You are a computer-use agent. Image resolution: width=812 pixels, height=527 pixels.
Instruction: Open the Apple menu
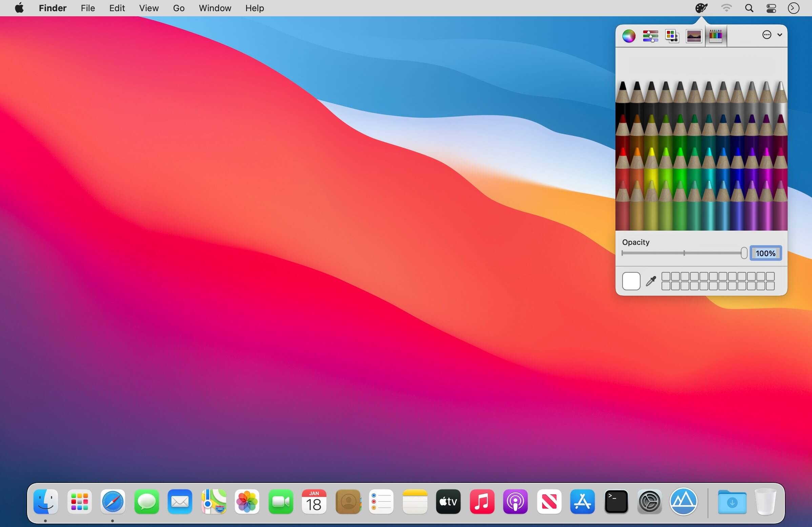click(19, 8)
